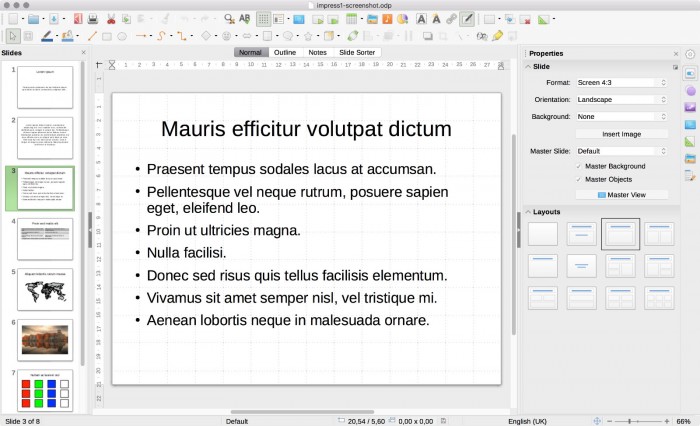Select the Insert Line tool

coord(92,36)
